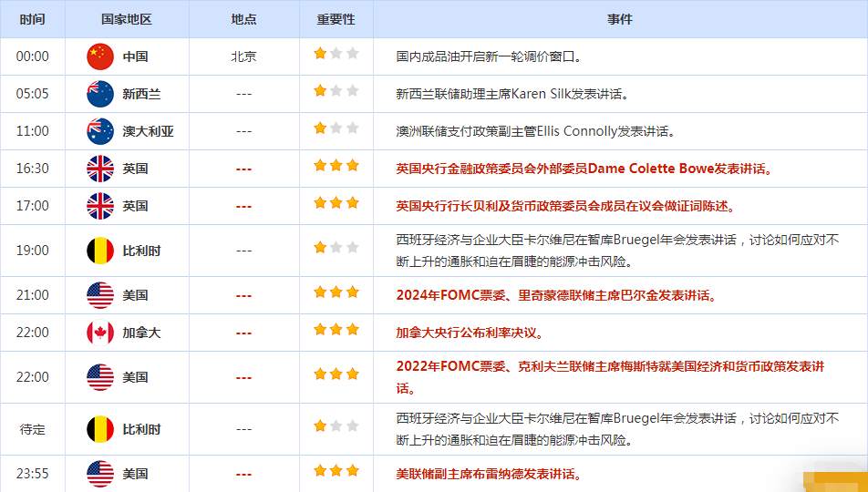
Task: Click the UK flag icon at 16:30
Action: [x=100, y=169]
